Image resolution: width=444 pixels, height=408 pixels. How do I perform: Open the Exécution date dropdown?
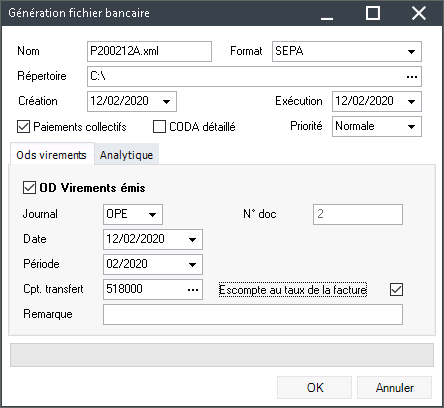coord(411,102)
